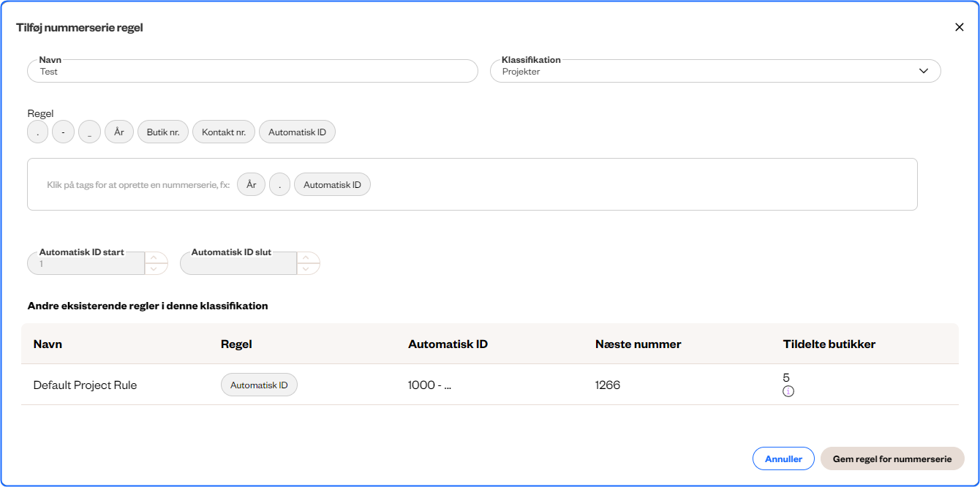Click Gem regel for nummerserie button
980x487 pixels.
pos(892,458)
